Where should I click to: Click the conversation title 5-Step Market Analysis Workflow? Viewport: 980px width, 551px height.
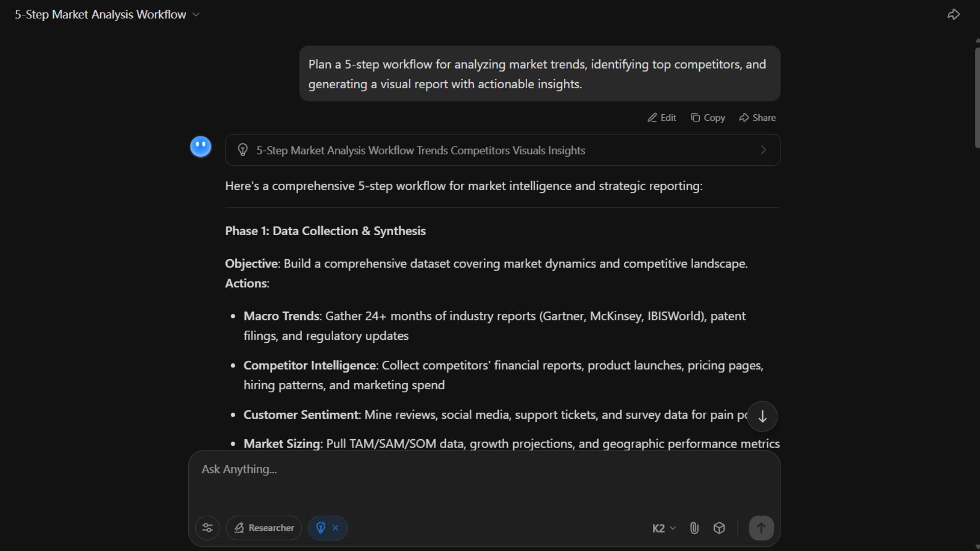click(x=100, y=15)
